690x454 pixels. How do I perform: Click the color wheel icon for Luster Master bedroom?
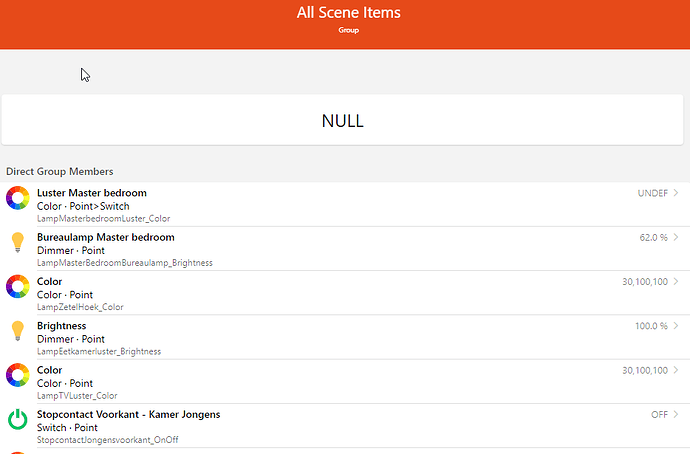click(x=18, y=198)
